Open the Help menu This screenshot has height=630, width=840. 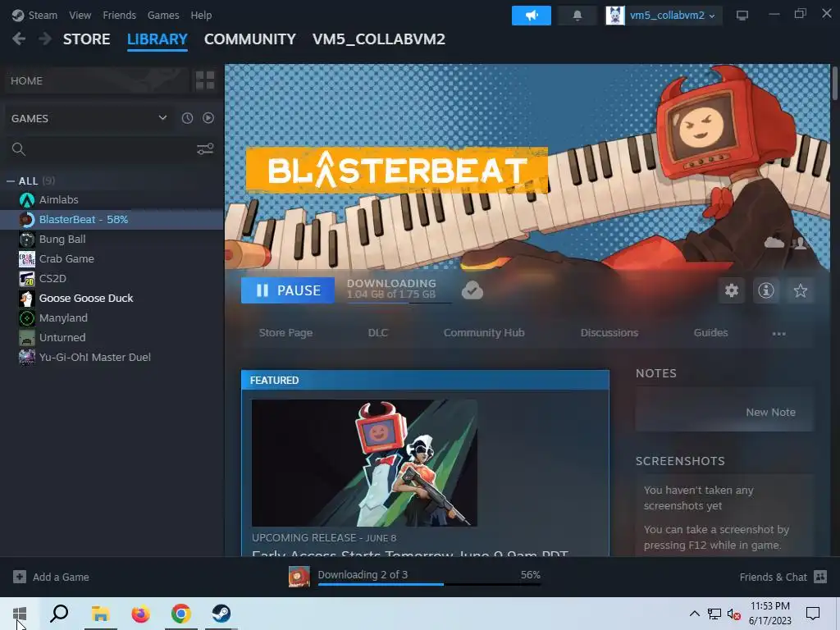[x=201, y=15]
